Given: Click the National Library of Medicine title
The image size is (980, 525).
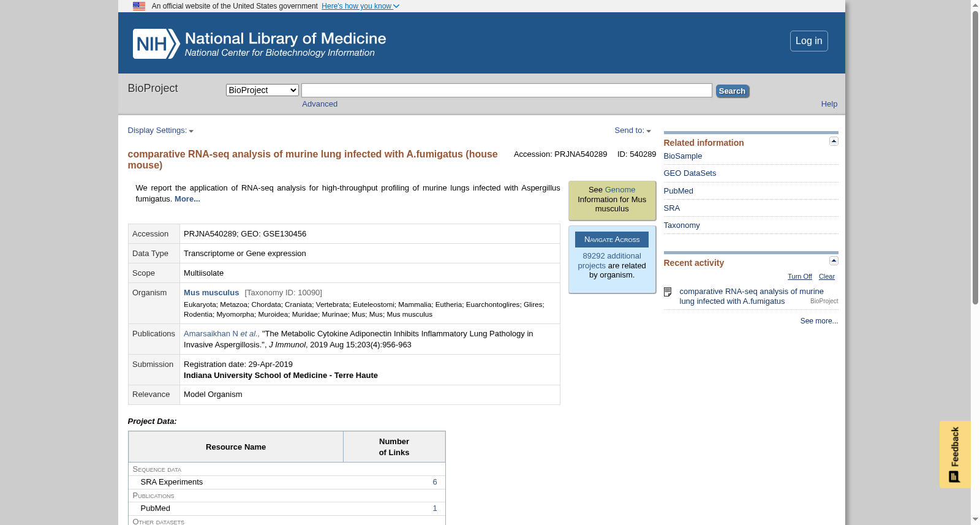Looking at the screenshot, I should (x=285, y=39).
